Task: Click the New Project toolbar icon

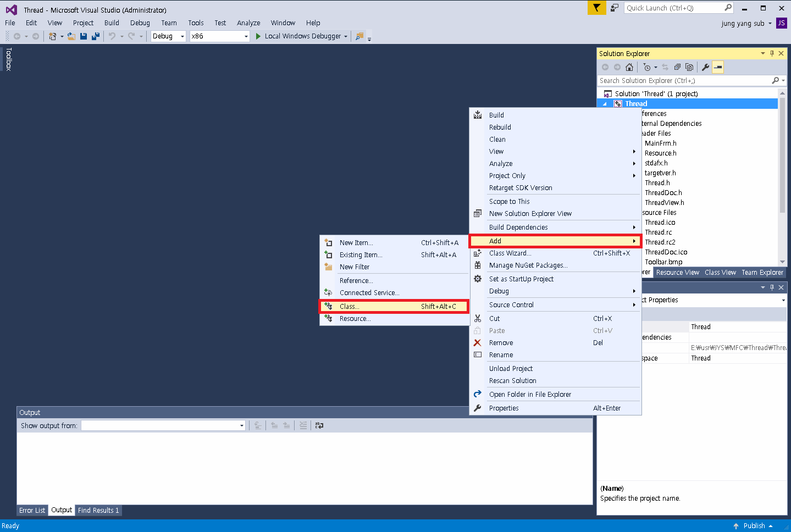Action: pos(52,36)
